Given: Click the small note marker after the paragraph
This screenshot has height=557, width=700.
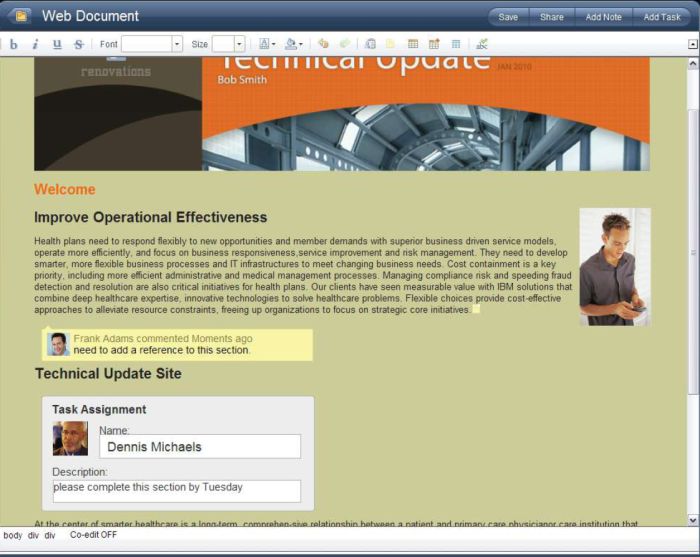Looking at the screenshot, I should [x=476, y=309].
